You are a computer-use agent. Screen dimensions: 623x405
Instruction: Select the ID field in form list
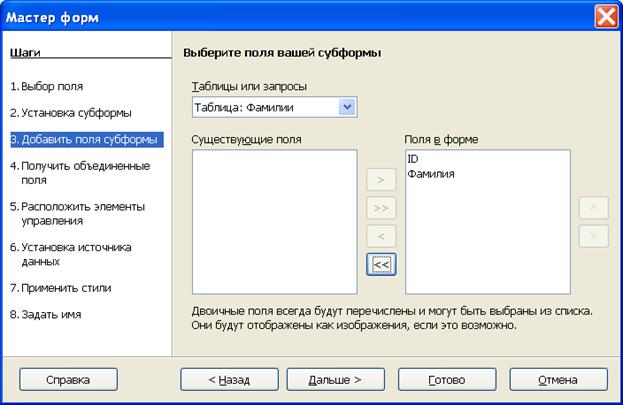tap(413, 160)
